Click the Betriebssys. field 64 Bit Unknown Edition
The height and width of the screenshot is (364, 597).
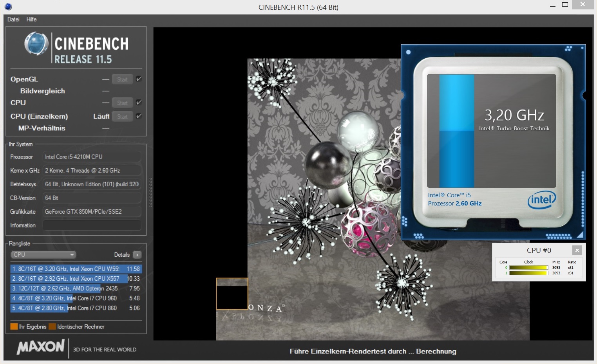[x=92, y=184]
